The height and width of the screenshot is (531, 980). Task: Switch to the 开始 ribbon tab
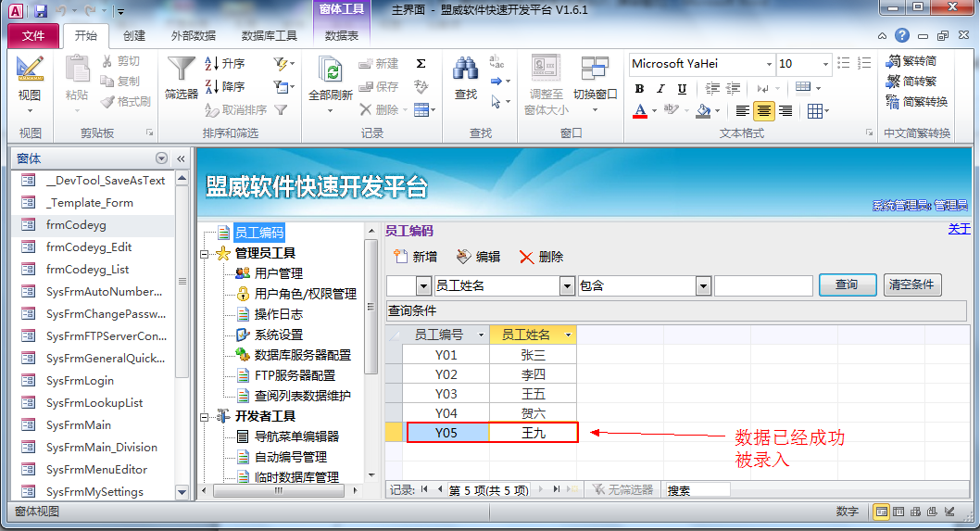[x=85, y=35]
